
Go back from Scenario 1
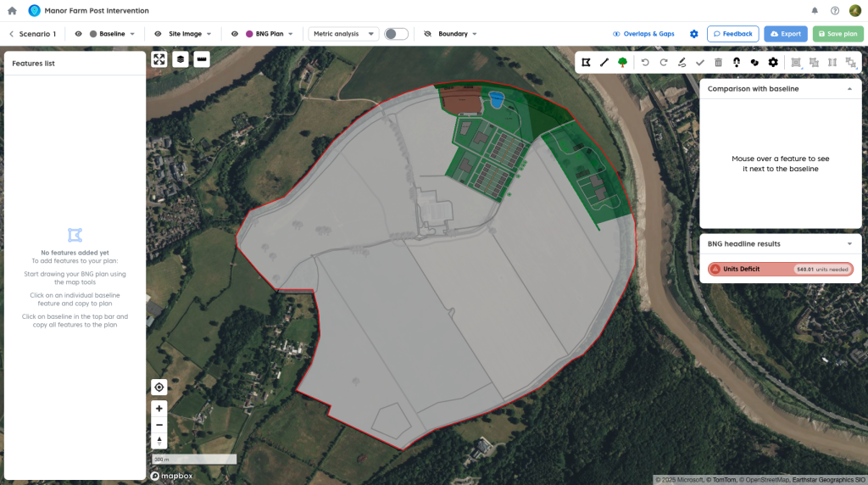(12, 34)
